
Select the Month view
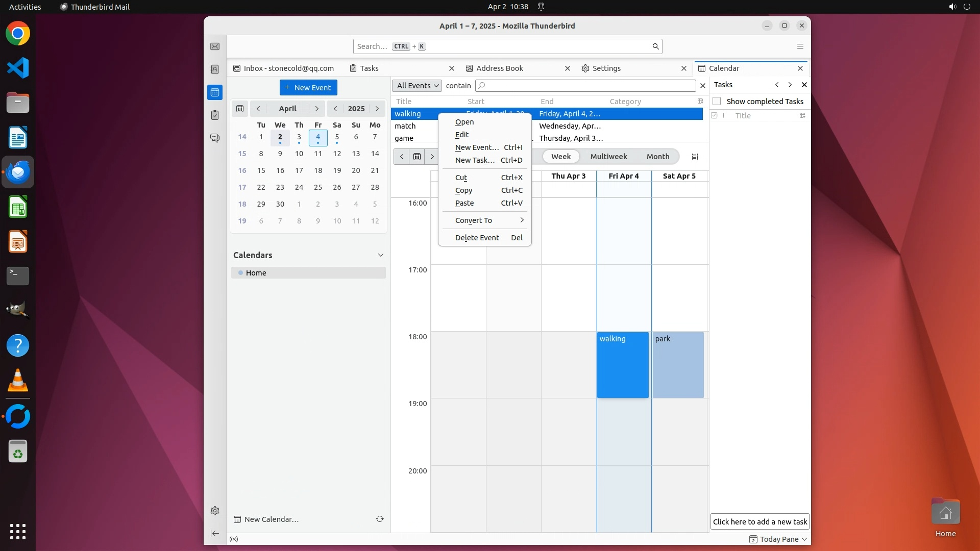tap(657, 157)
